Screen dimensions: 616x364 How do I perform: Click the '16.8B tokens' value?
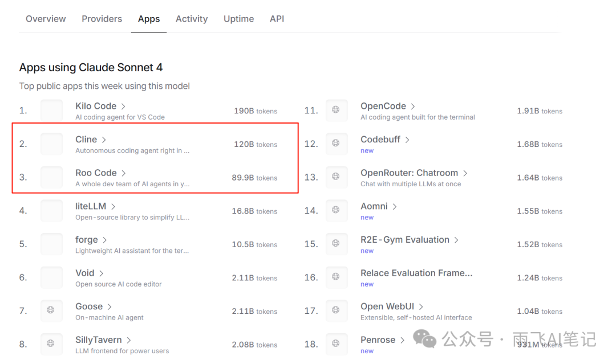point(254,211)
